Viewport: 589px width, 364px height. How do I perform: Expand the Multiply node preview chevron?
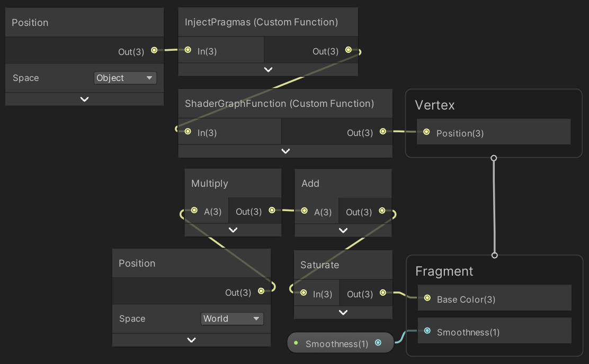(233, 230)
